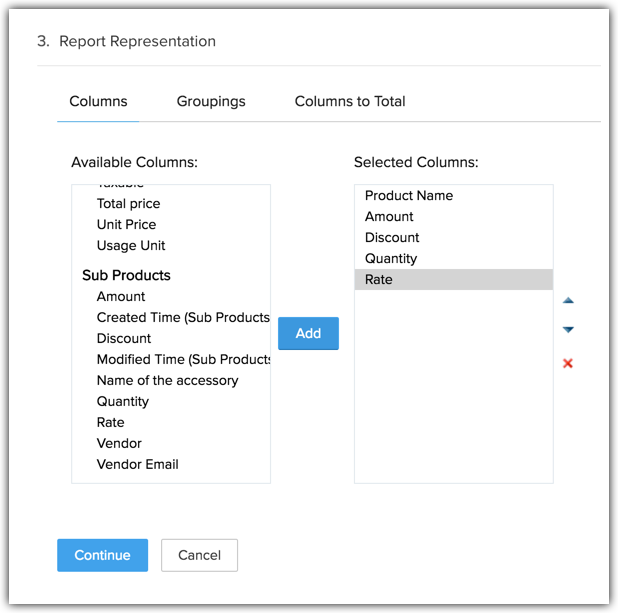The image size is (618, 613).
Task: Select Vendor under Sub Products
Action: tap(119, 443)
